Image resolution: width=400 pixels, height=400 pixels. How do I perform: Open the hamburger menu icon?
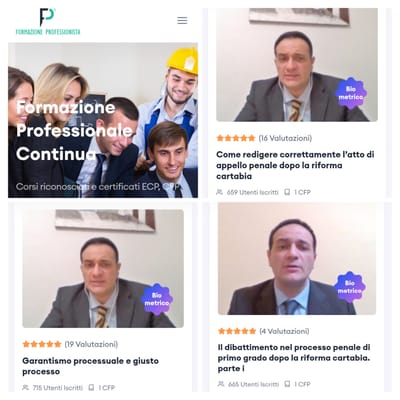click(182, 20)
